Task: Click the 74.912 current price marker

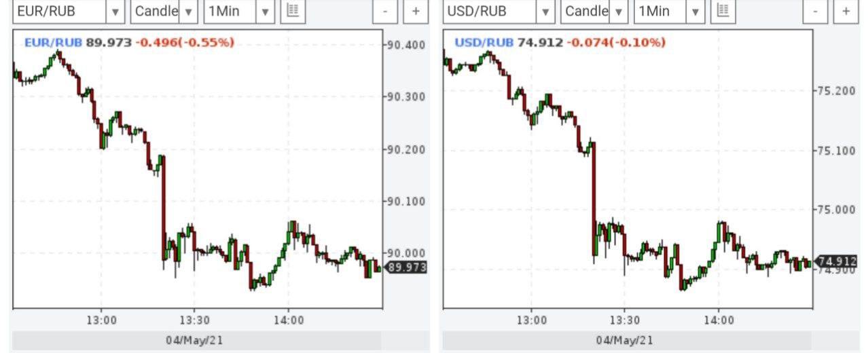Action: [x=837, y=261]
